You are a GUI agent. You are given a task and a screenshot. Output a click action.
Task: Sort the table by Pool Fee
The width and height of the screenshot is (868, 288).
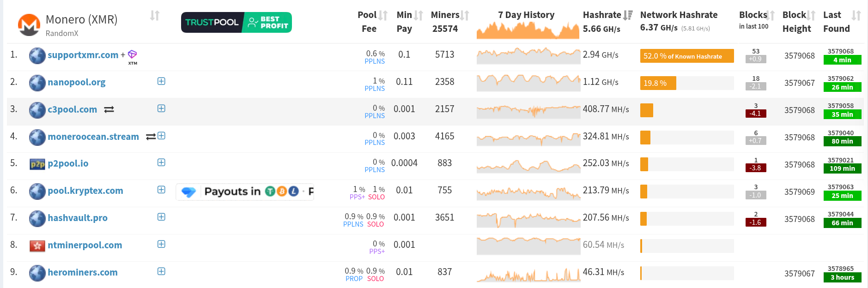coord(383,16)
